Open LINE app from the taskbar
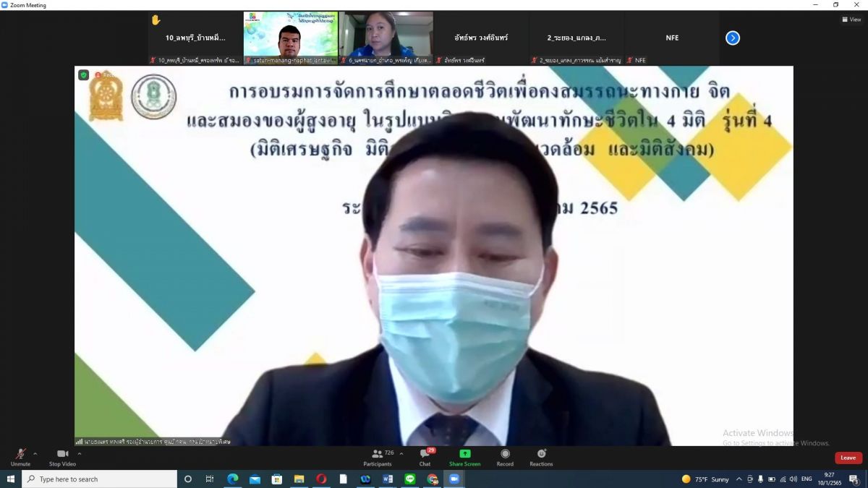The width and height of the screenshot is (868, 488). click(409, 479)
